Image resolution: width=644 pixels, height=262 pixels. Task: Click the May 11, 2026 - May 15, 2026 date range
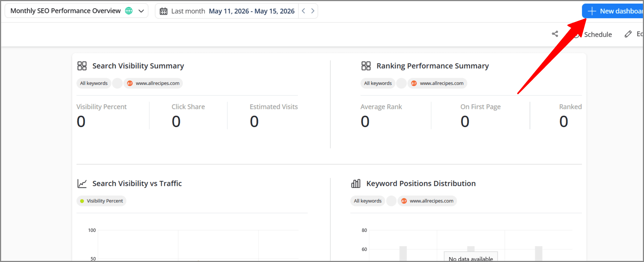252,11
